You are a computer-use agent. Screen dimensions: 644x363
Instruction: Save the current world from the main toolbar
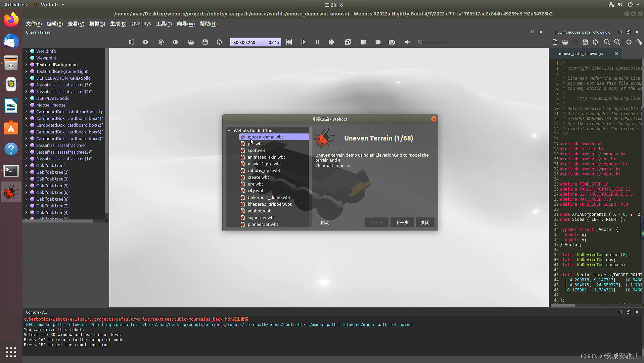(205, 42)
